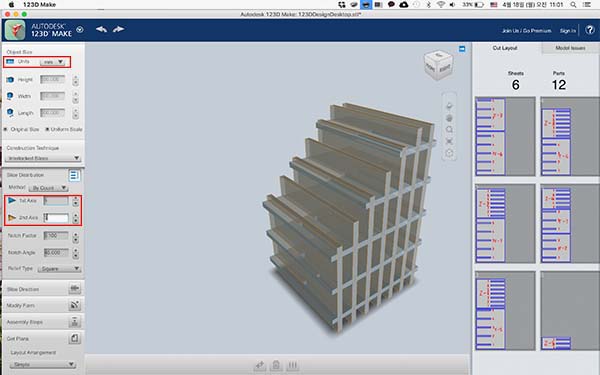Click the 1st Axis blue arrow icon
This screenshot has width=600, height=375.
pos(12,201)
